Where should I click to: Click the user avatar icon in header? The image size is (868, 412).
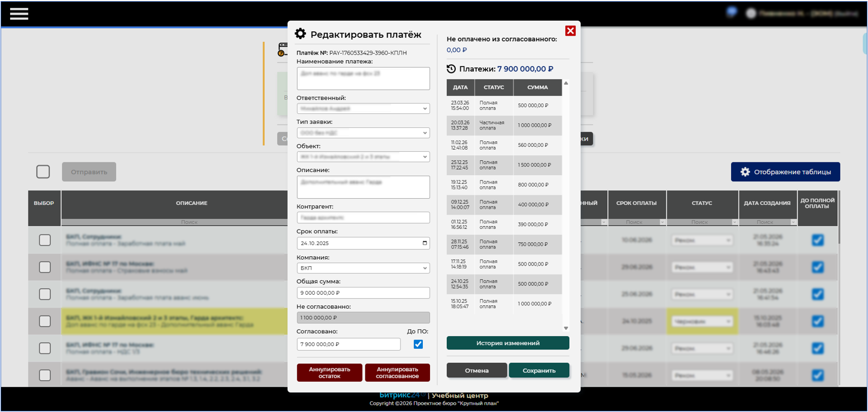(x=751, y=13)
